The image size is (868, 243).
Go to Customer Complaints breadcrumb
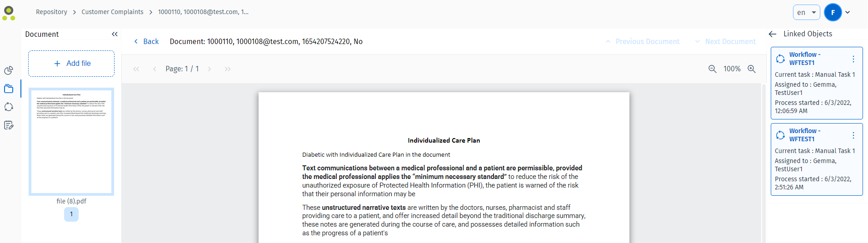pyautogui.click(x=112, y=12)
